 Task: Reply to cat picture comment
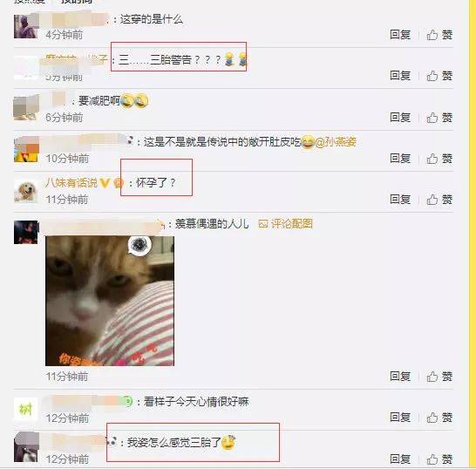[x=400, y=377]
